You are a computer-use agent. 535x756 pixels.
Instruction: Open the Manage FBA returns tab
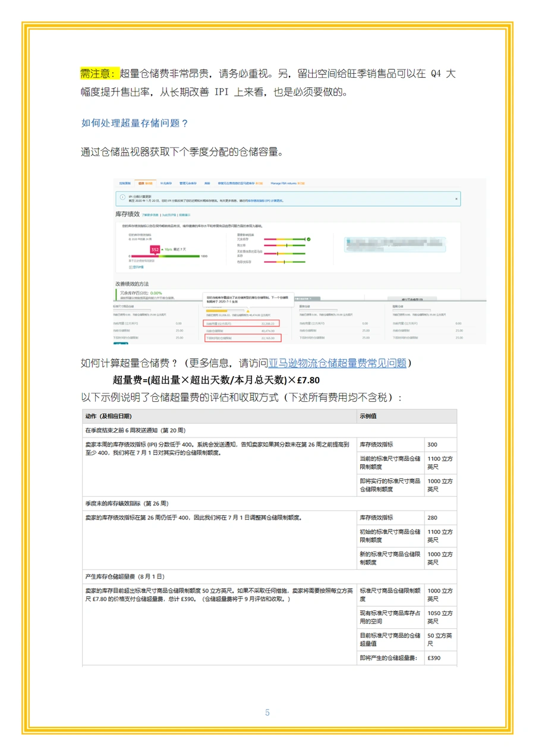tap(288, 183)
